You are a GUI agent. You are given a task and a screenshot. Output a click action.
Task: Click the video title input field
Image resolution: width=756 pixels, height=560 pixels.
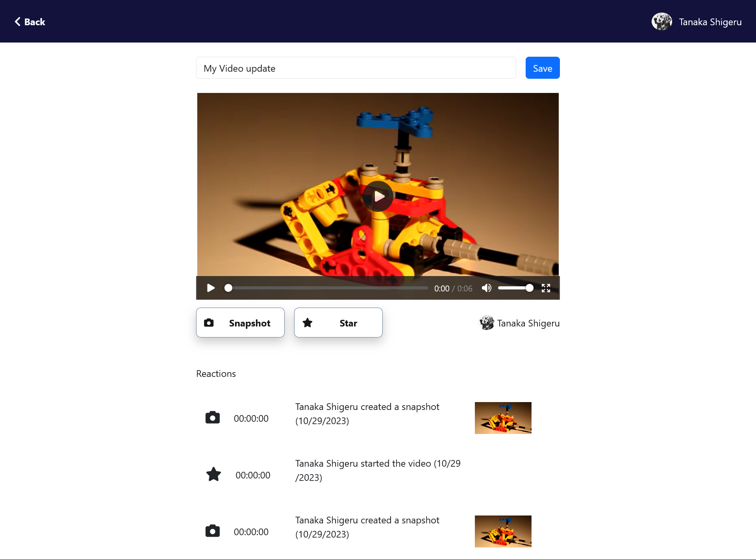pos(356,68)
